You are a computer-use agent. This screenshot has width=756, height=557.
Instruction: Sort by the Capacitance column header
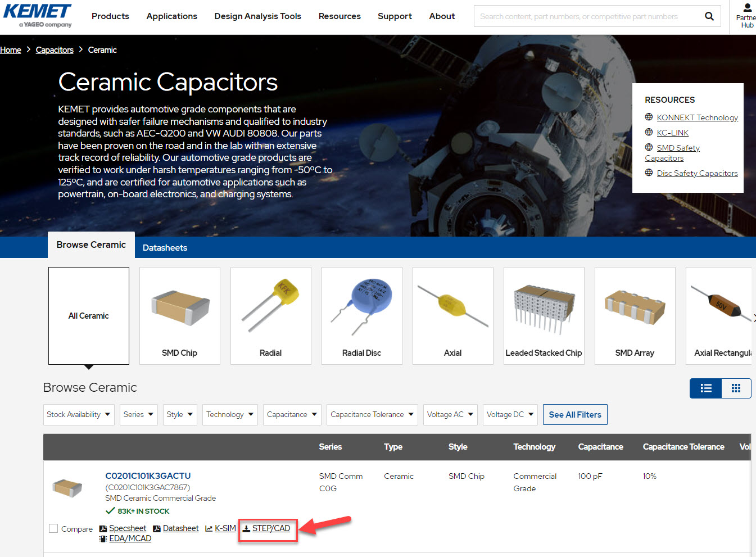point(600,447)
